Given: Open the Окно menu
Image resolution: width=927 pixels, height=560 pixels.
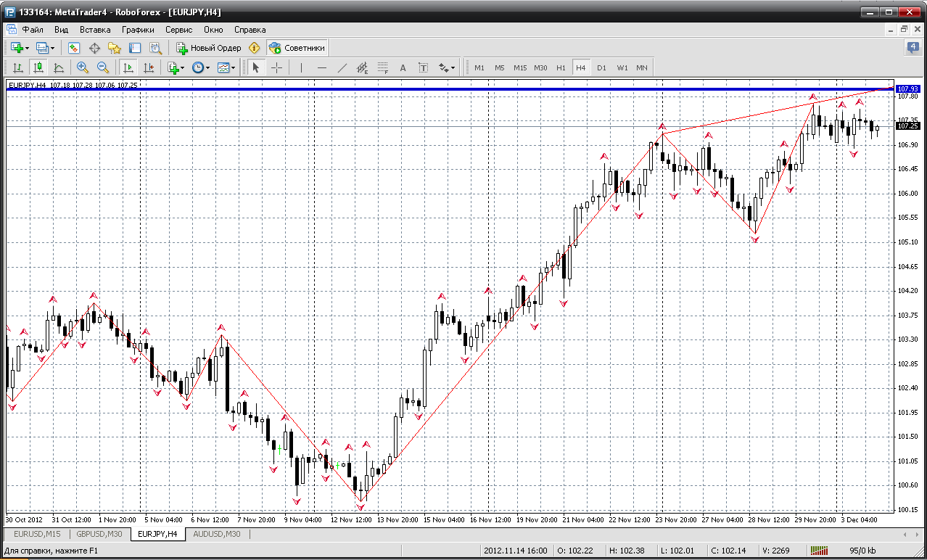Looking at the screenshot, I should click(x=213, y=30).
